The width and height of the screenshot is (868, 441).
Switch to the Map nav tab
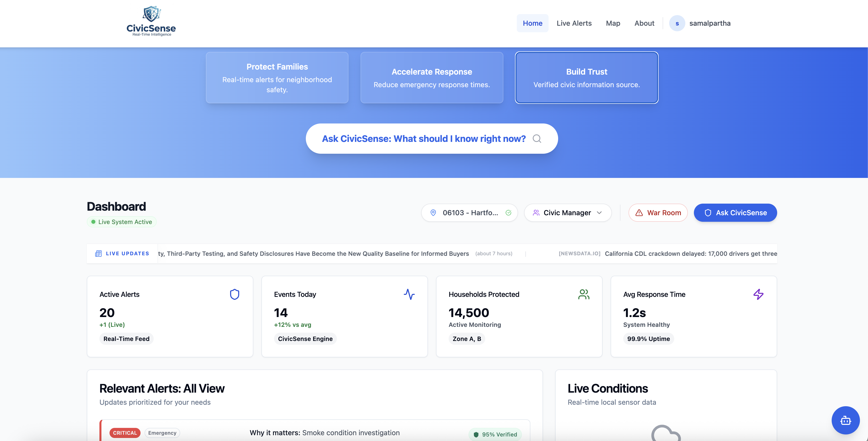tap(613, 23)
